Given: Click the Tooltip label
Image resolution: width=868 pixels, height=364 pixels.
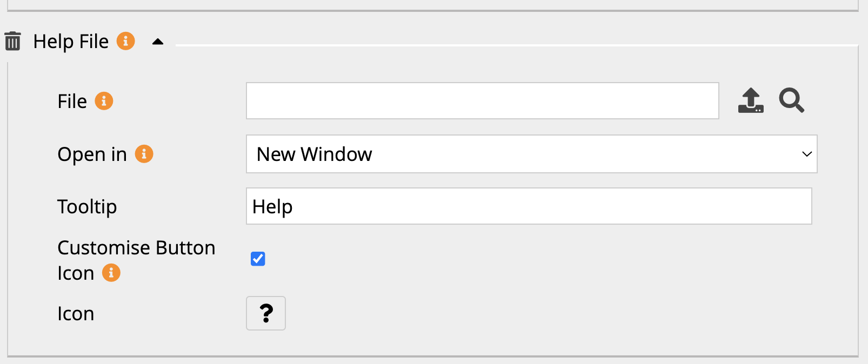Looking at the screenshot, I should [87, 207].
